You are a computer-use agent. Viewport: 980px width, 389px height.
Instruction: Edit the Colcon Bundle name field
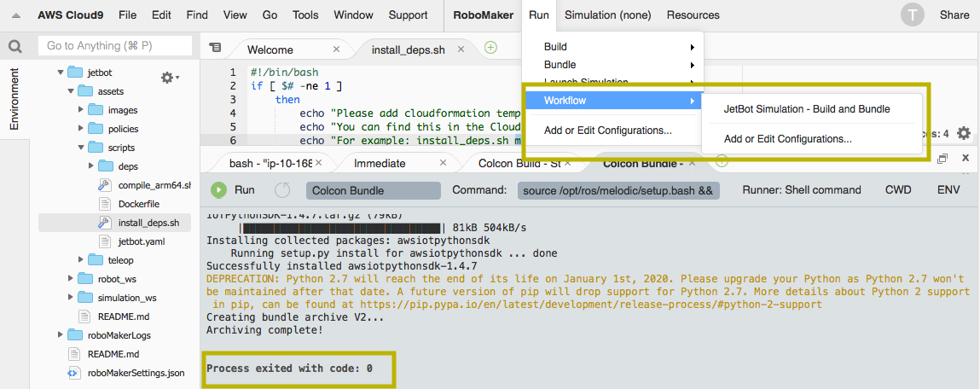373,191
